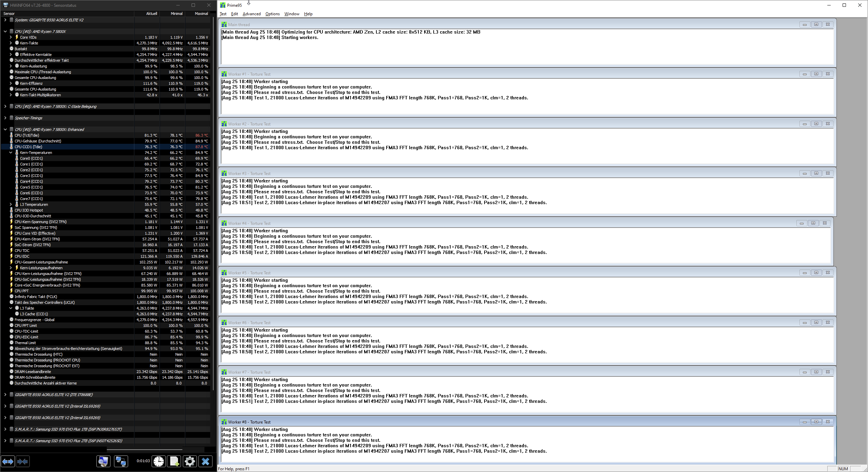Screen dimensions: 868x472
Task: Start logging with sheet-plus icon
Action: coord(174,461)
